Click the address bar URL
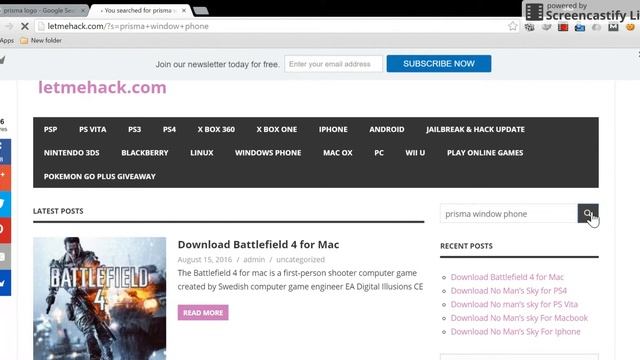Image resolution: width=640 pixels, height=360 pixels. click(x=128, y=27)
